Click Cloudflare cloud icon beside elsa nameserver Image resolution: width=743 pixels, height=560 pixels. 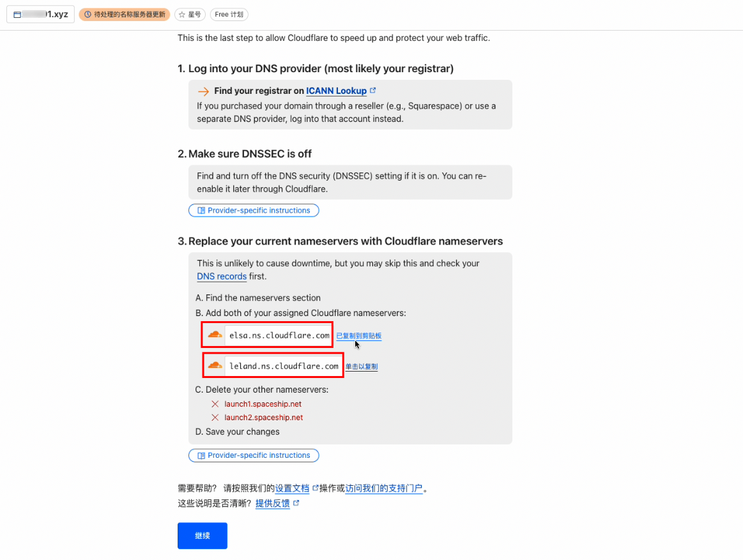(215, 335)
